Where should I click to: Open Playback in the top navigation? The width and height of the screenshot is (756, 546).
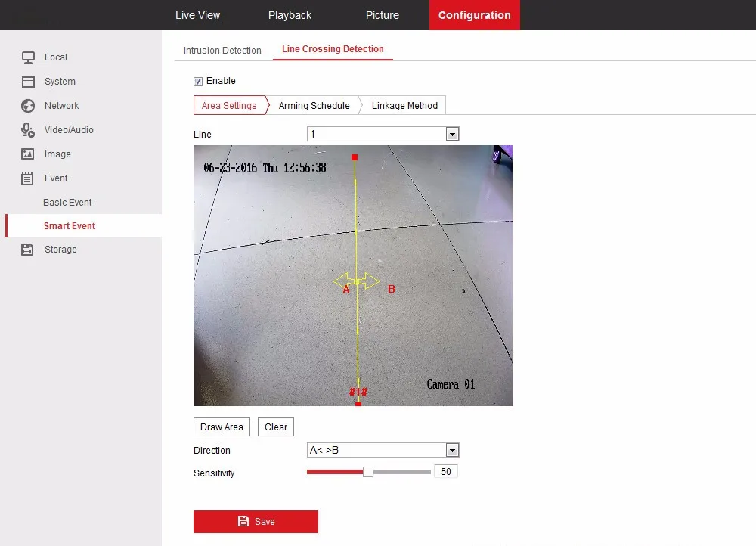tap(290, 15)
